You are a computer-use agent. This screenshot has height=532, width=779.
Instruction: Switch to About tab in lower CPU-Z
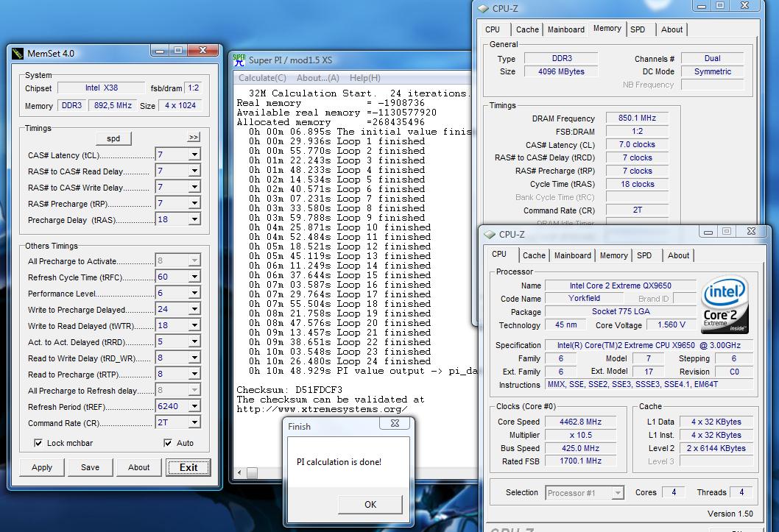(678, 255)
